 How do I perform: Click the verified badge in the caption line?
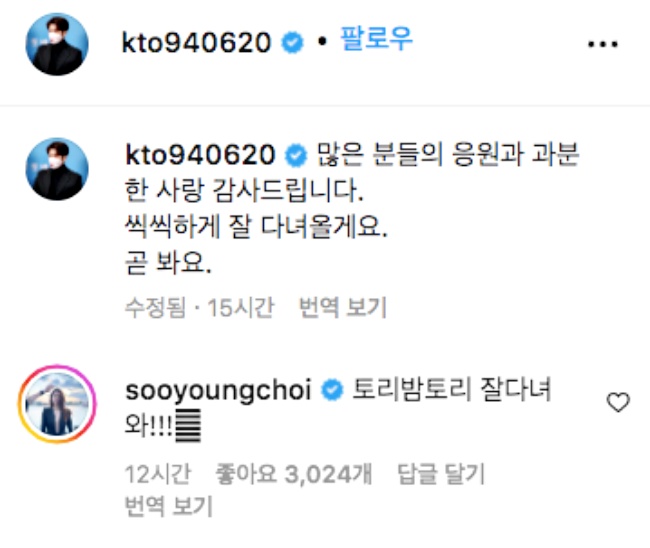tap(296, 156)
